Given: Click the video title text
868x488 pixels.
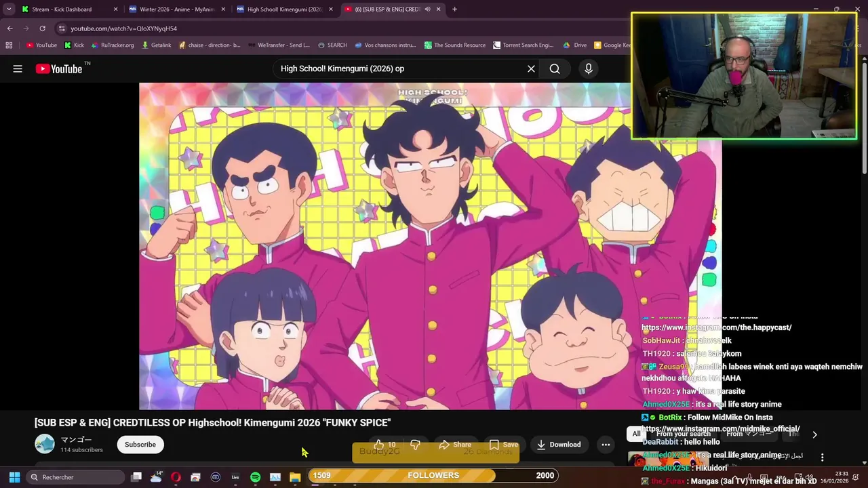Looking at the screenshot, I should 212,422.
